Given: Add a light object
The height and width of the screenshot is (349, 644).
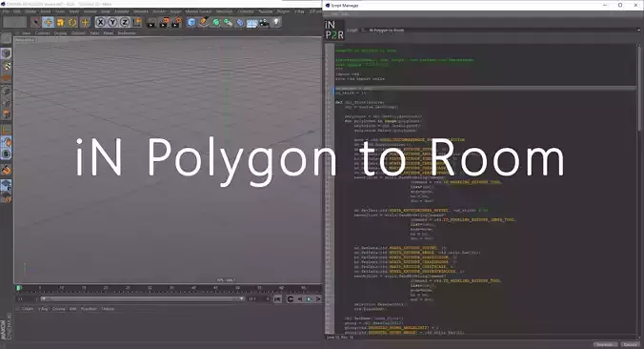Looking at the screenshot, I should click(x=276, y=22).
